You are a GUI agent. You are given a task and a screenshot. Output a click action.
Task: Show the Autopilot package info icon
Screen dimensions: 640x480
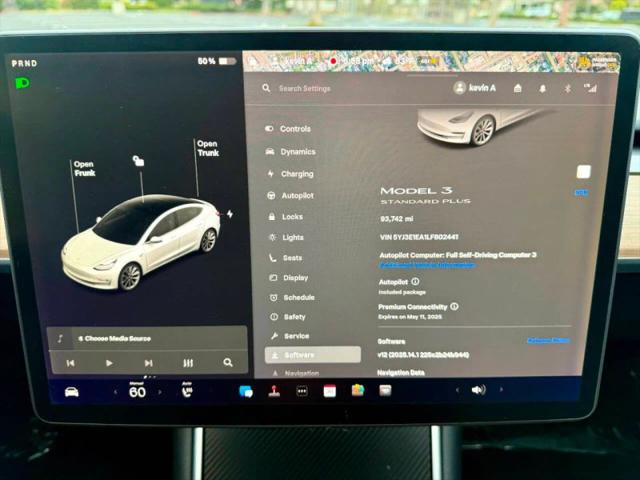pos(415,281)
